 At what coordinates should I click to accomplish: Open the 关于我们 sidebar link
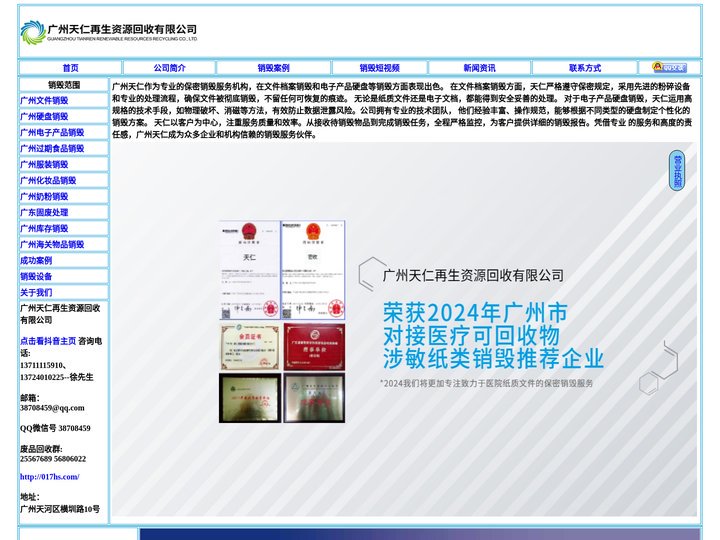[x=36, y=292]
